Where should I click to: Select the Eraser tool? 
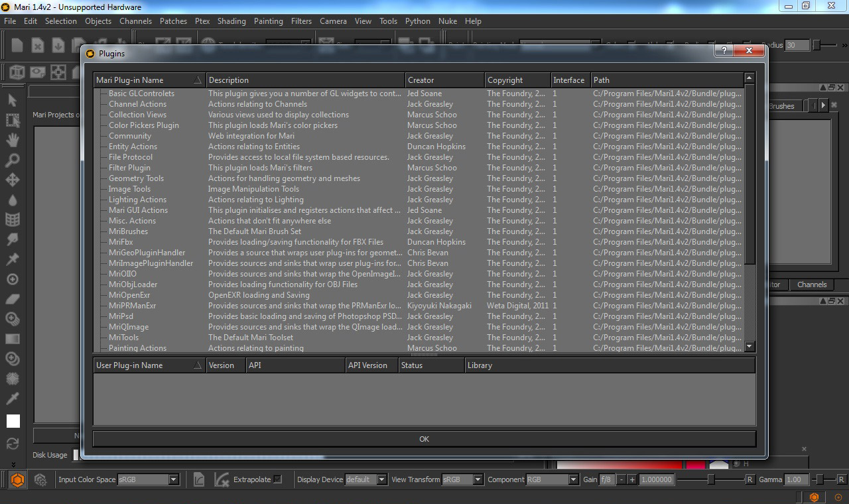12,299
